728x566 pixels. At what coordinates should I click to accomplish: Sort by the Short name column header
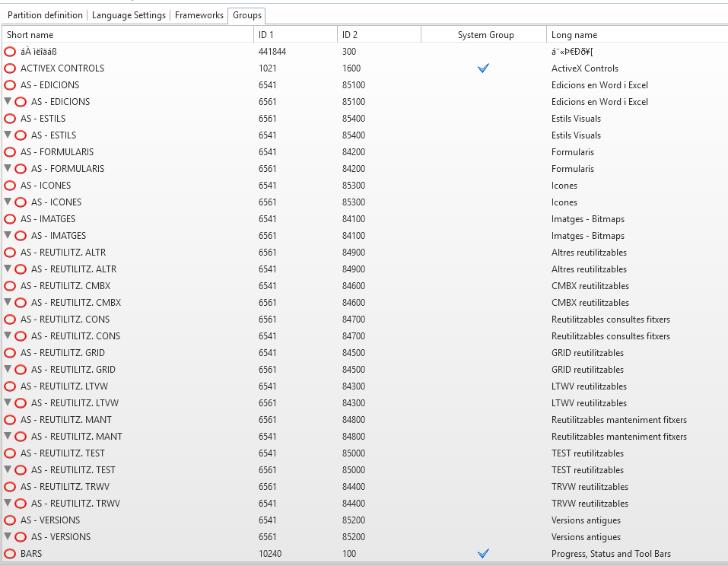[x=30, y=35]
